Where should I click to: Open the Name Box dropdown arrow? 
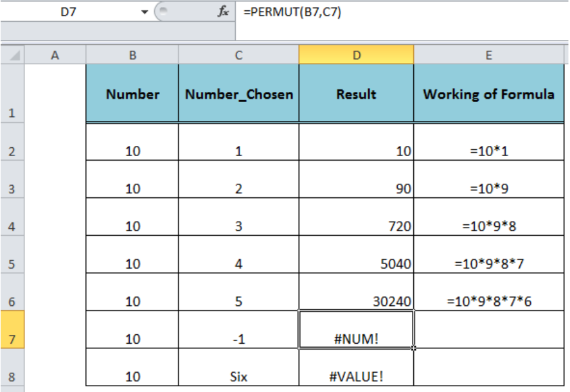(145, 12)
